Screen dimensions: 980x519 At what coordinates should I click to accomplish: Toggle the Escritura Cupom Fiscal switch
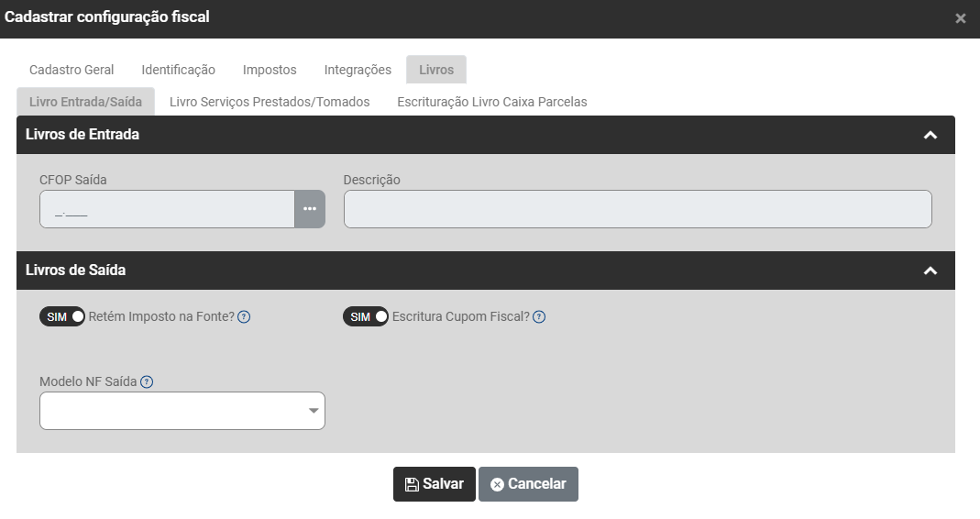tap(366, 317)
